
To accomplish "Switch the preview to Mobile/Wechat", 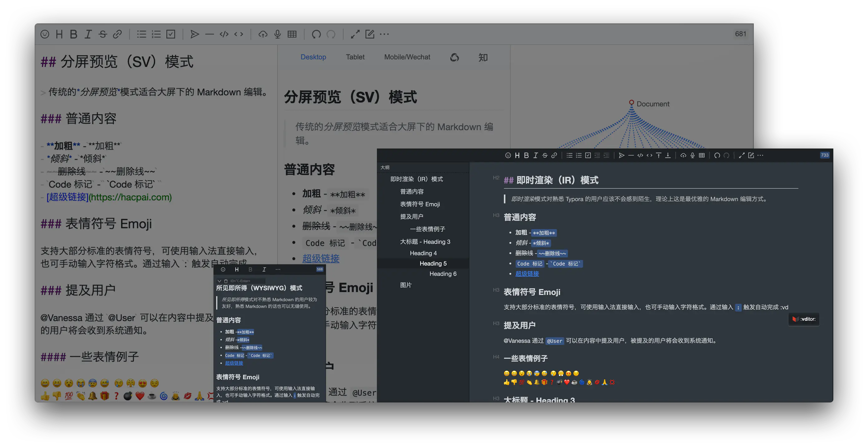I will [407, 57].
